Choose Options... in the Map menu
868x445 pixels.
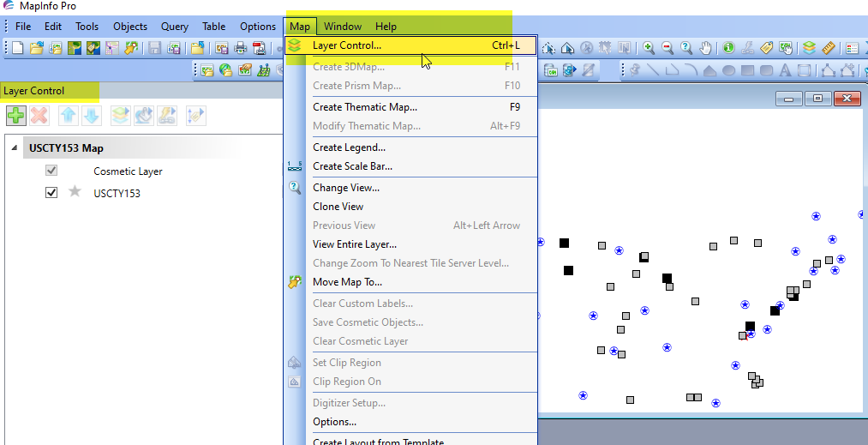point(410,422)
